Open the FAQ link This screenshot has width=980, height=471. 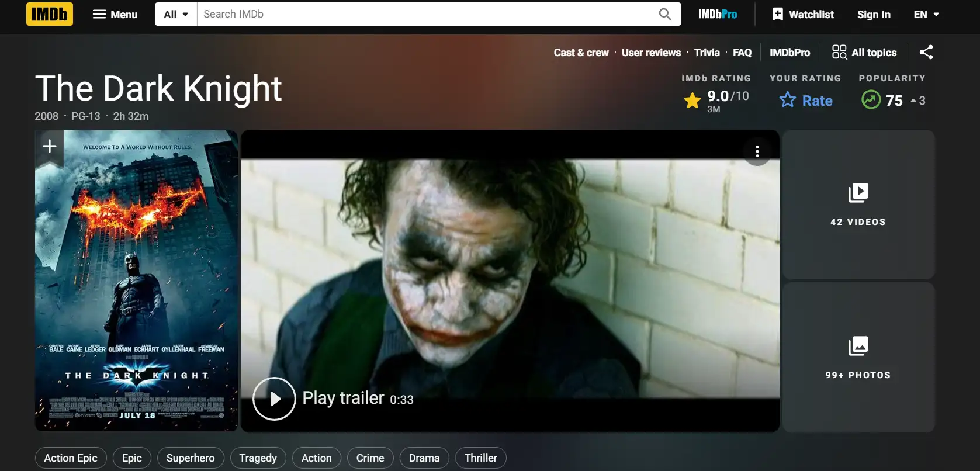tap(742, 53)
